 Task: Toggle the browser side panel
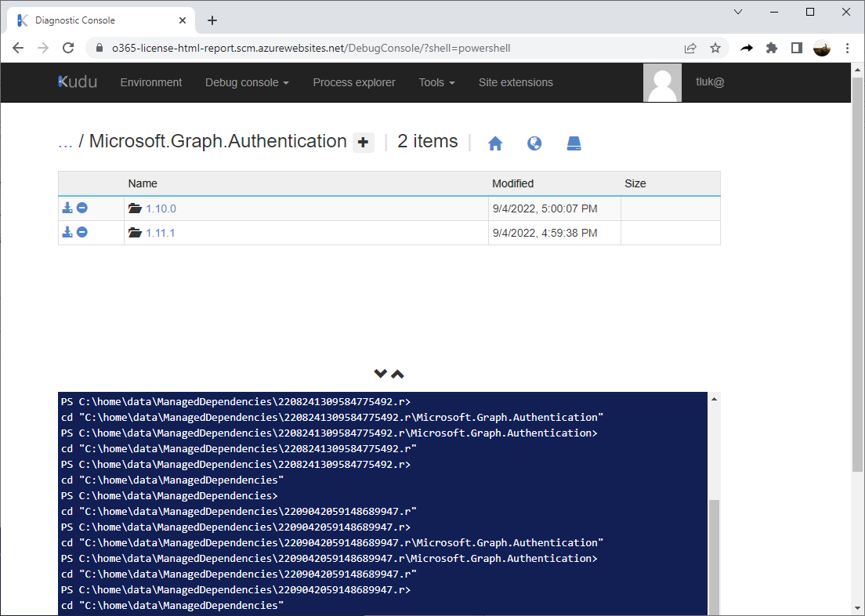point(797,48)
